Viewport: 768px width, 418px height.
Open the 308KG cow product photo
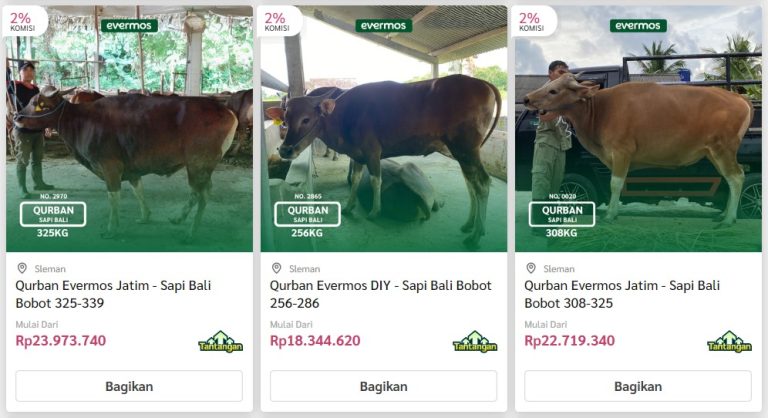tap(638, 130)
